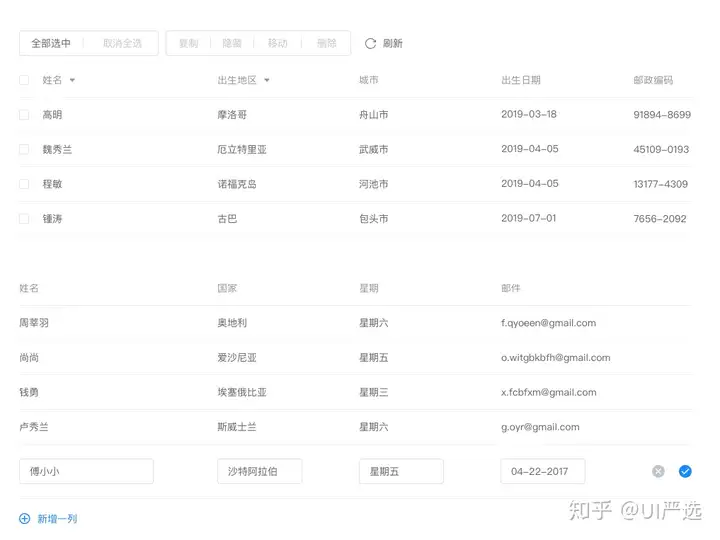Click the country cell 埃塞俄比亚
The height and width of the screenshot is (540, 720).
click(x=242, y=392)
